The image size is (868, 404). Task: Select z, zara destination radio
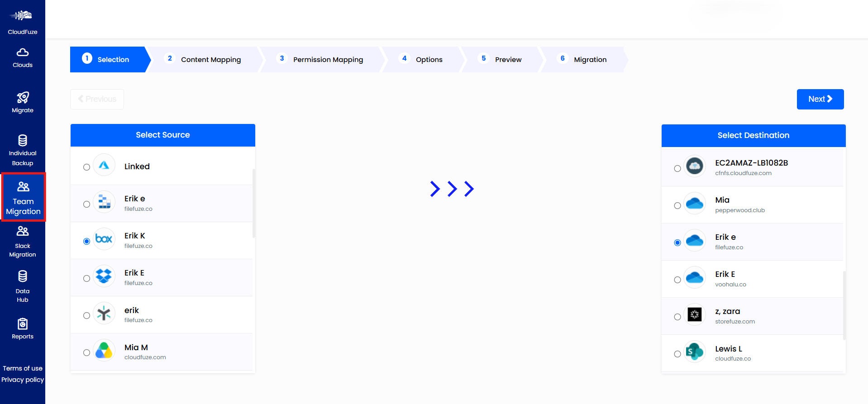point(677,317)
